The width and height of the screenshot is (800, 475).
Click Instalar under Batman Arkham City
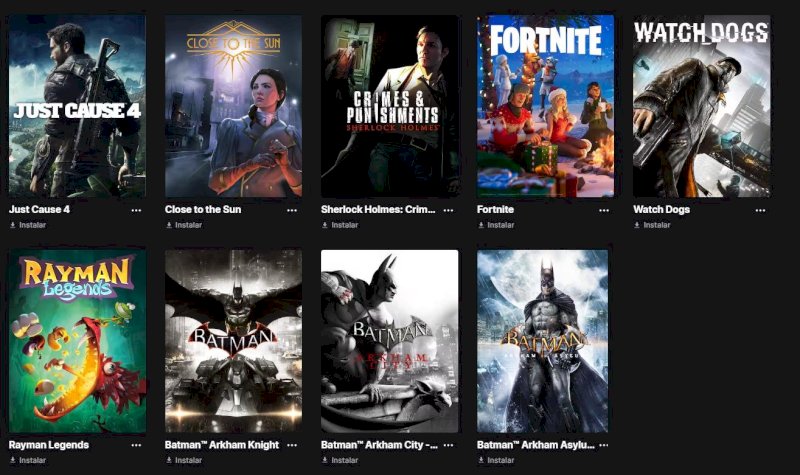pyautogui.click(x=340, y=460)
